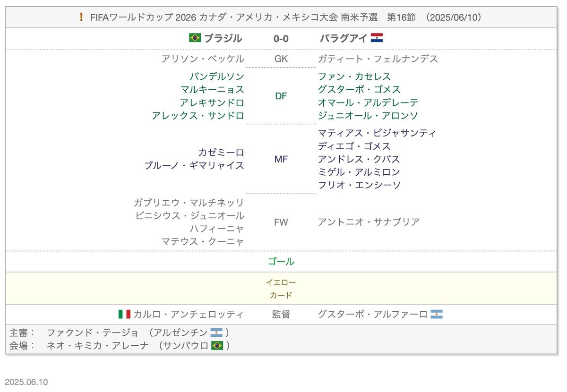Click the FW position label
567x392 pixels.
(281, 222)
